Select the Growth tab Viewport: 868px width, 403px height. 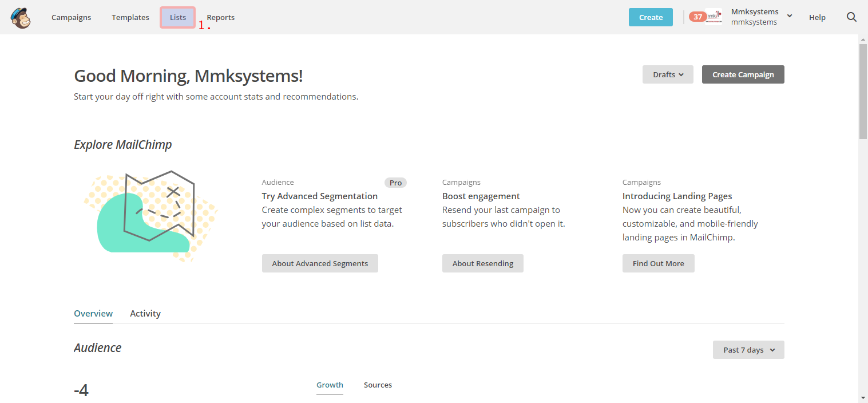click(330, 385)
